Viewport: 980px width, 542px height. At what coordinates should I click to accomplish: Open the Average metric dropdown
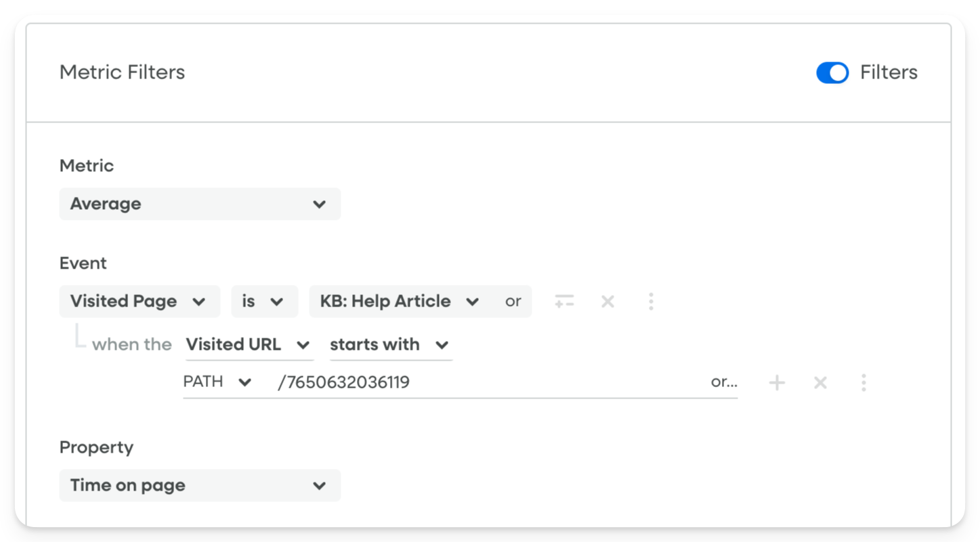tap(200, 204)
